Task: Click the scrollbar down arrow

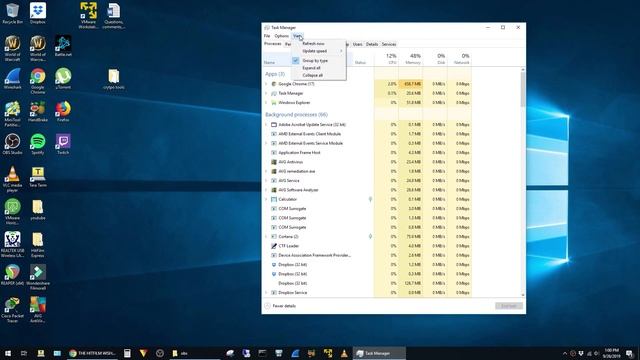Action: 523,295
